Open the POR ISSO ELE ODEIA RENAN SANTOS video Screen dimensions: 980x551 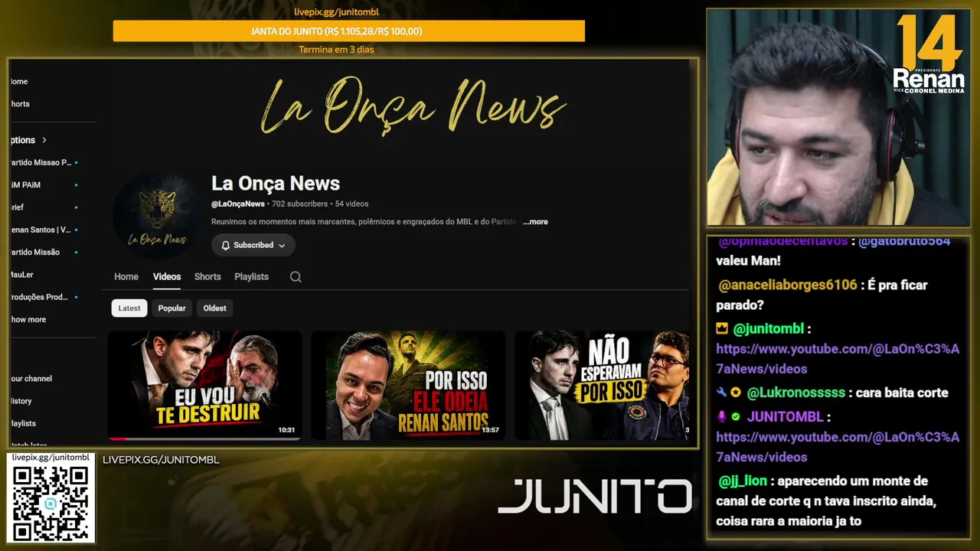[x=408, y=385]
